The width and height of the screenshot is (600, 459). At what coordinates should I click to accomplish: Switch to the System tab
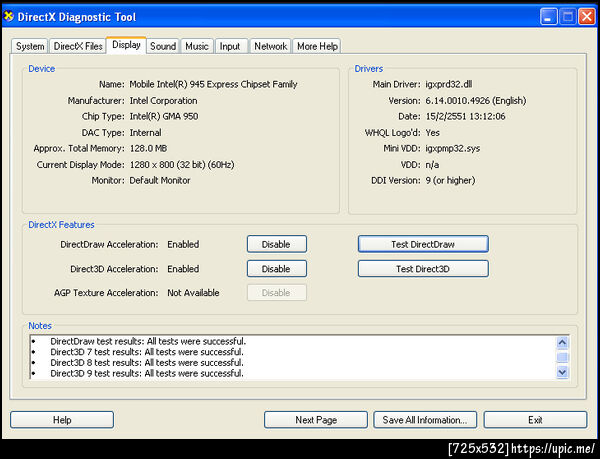click(x=30, y=46)
